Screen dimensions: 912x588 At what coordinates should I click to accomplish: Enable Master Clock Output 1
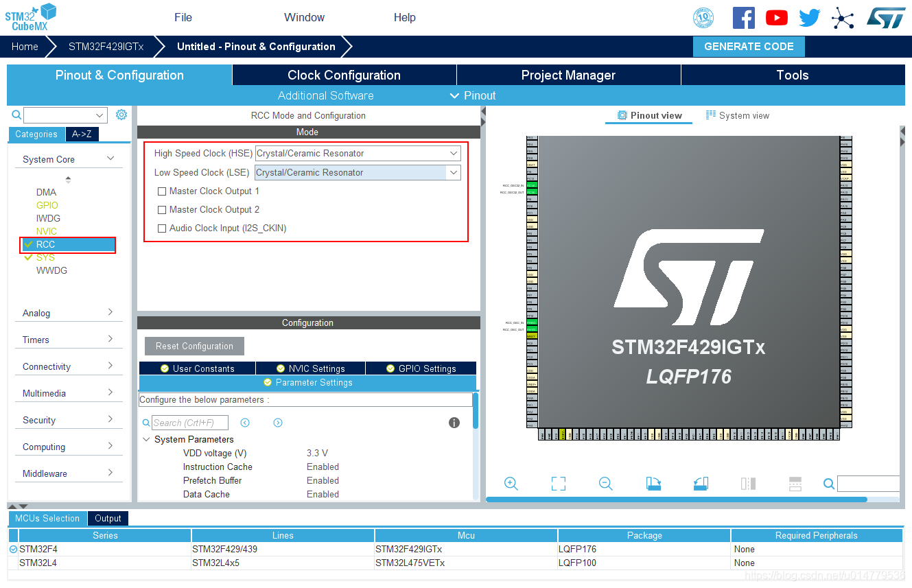pyautogui.click(x=162, y=191)
